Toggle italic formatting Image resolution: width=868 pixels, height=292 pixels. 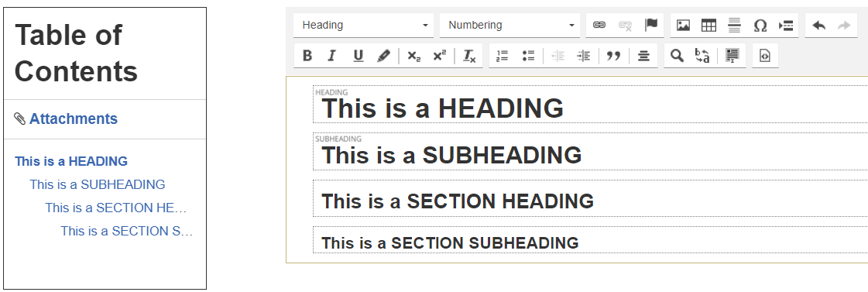pos(332,56)
